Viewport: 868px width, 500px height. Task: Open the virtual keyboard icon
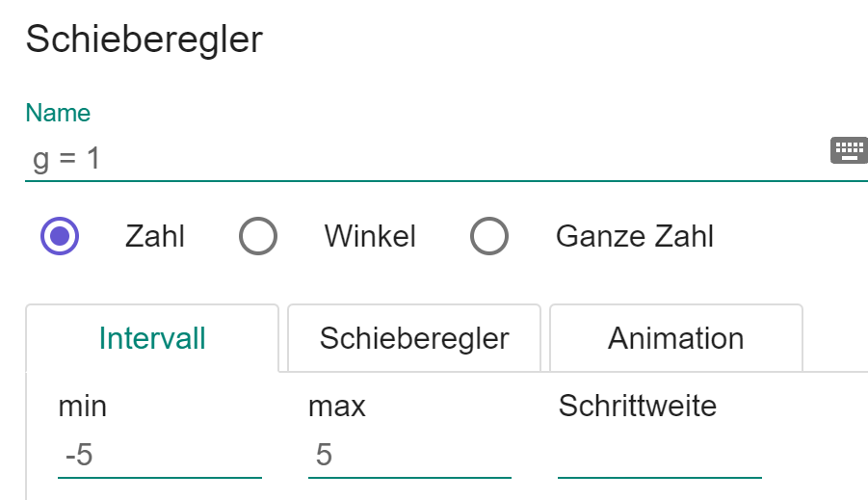coord(849,149)
